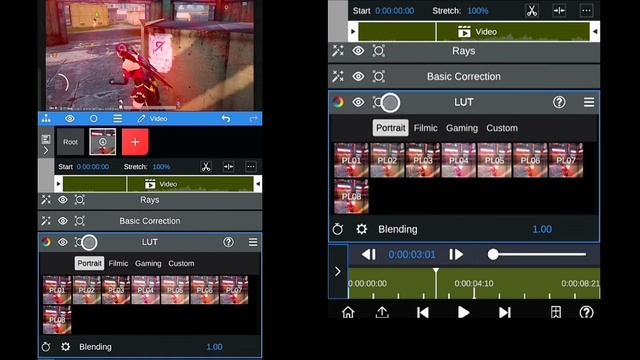Click split clip icon in right panel
Image resolution: width=640 pixels, height=360 pixels.
pos(559,11)
